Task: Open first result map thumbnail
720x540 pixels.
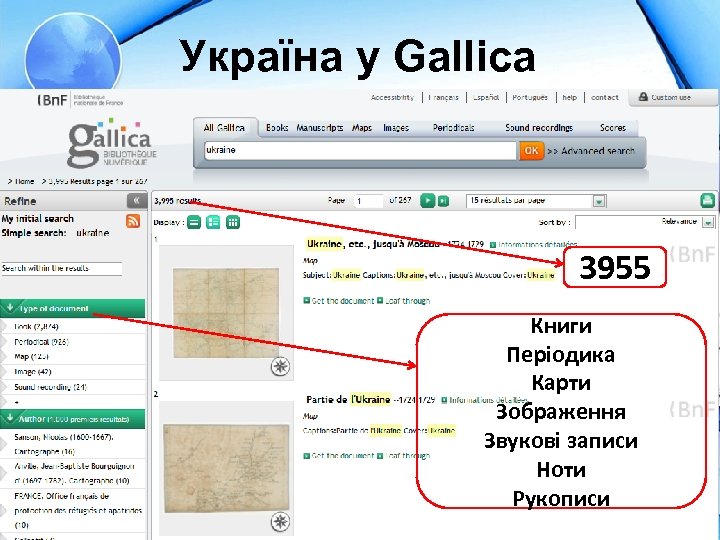Action: (226, 313)
